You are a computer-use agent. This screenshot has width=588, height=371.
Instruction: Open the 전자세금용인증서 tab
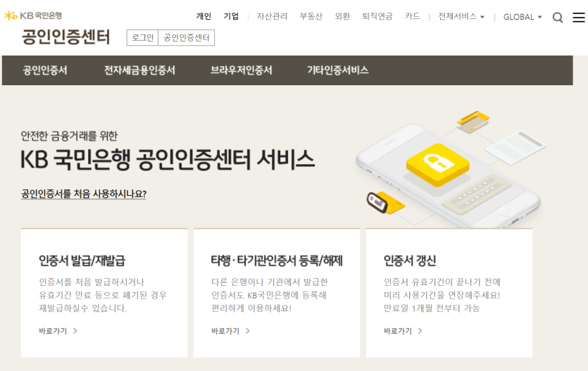(139, 70)
